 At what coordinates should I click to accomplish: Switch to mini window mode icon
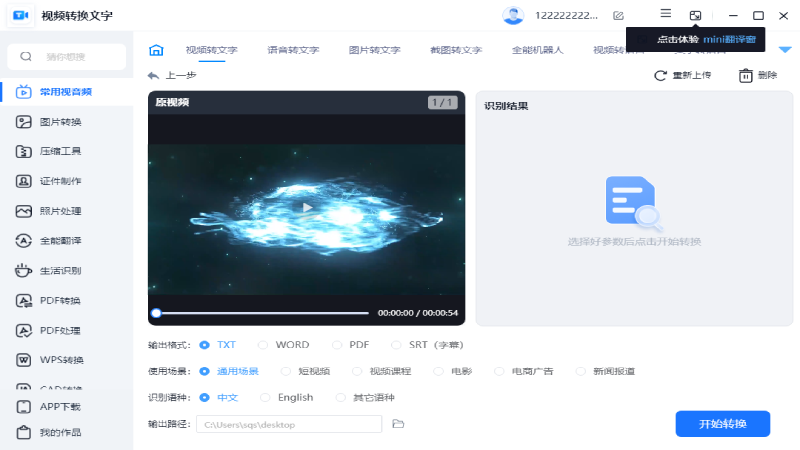tap(695, 16)
